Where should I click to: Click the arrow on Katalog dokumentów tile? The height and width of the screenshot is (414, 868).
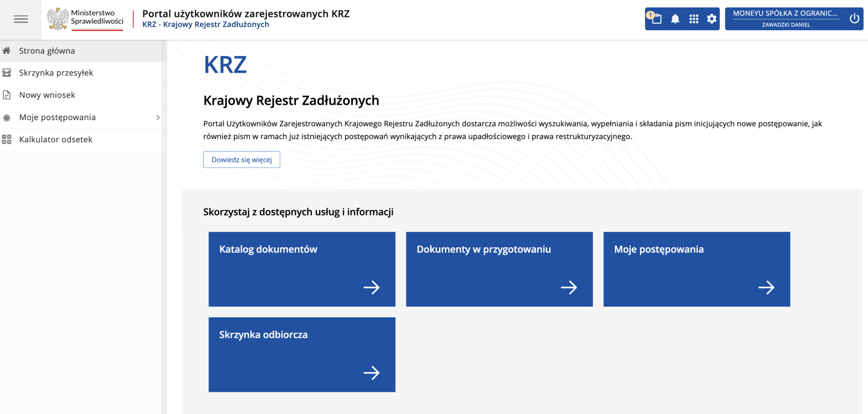tap(371, 288)
